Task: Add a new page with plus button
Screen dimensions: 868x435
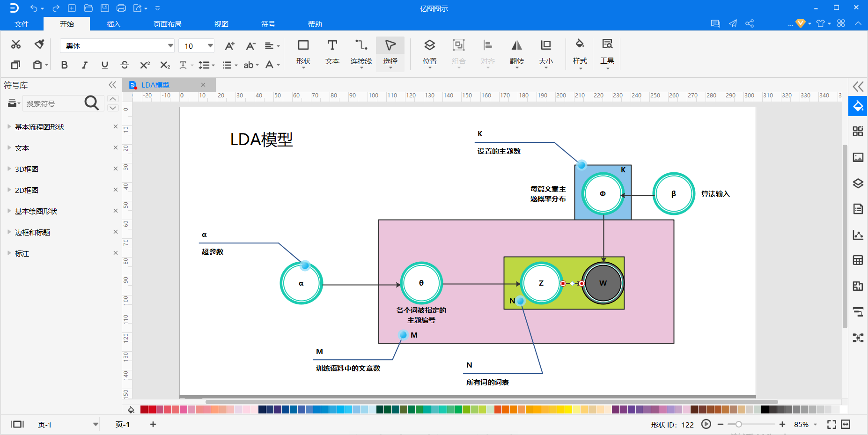Action: pos(153,424)
